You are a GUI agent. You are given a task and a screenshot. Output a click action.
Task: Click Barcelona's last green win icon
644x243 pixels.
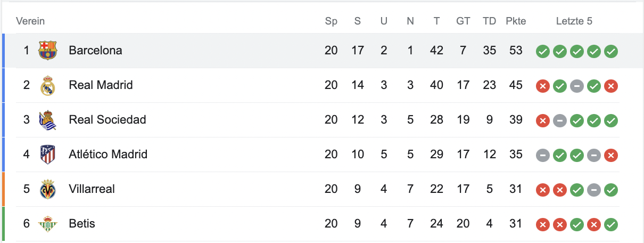point(611,51)
